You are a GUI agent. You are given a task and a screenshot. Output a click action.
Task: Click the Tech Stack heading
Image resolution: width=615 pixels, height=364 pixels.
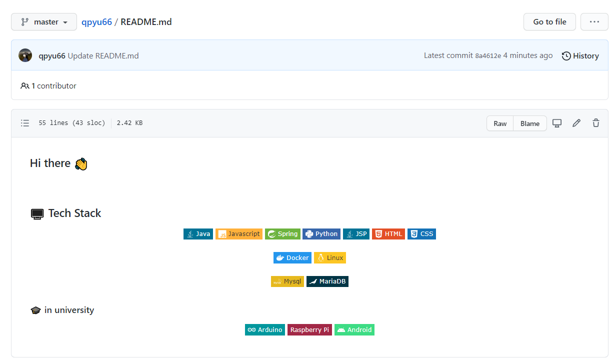click(x=65, y=213)
